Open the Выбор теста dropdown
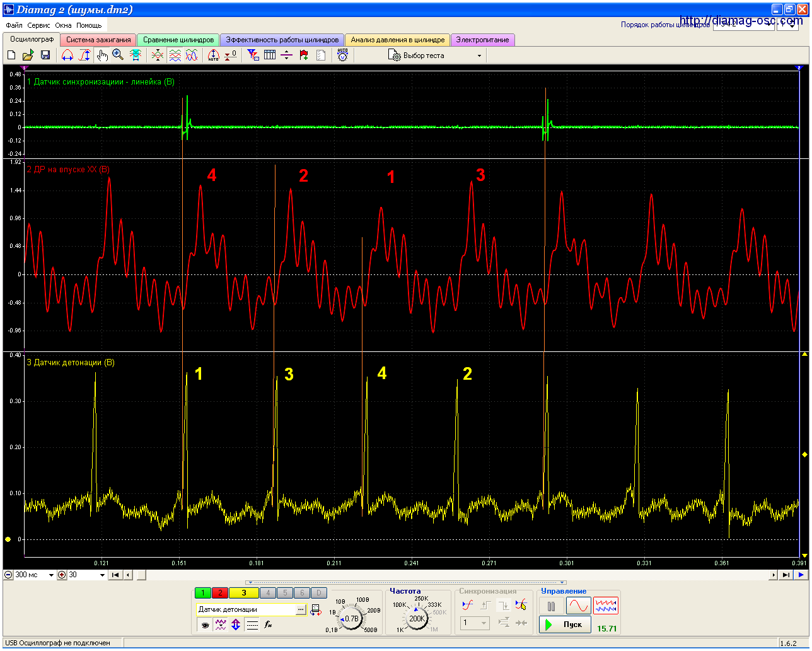 pos(436,56)
